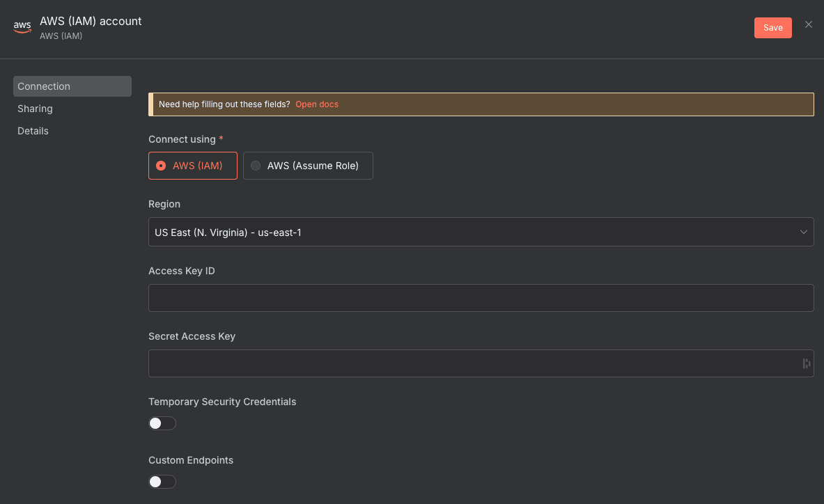Open the Sharing tab

coord(36,109)
